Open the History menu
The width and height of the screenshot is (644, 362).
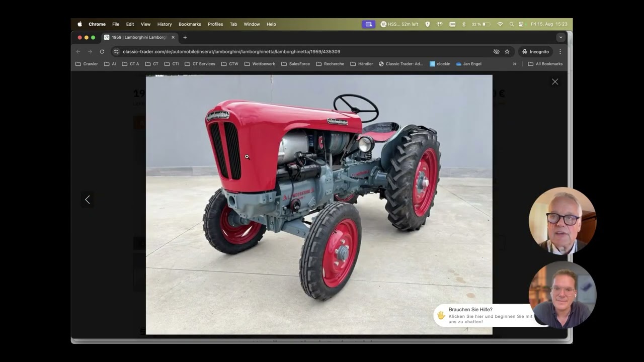(x=165, y=24)
